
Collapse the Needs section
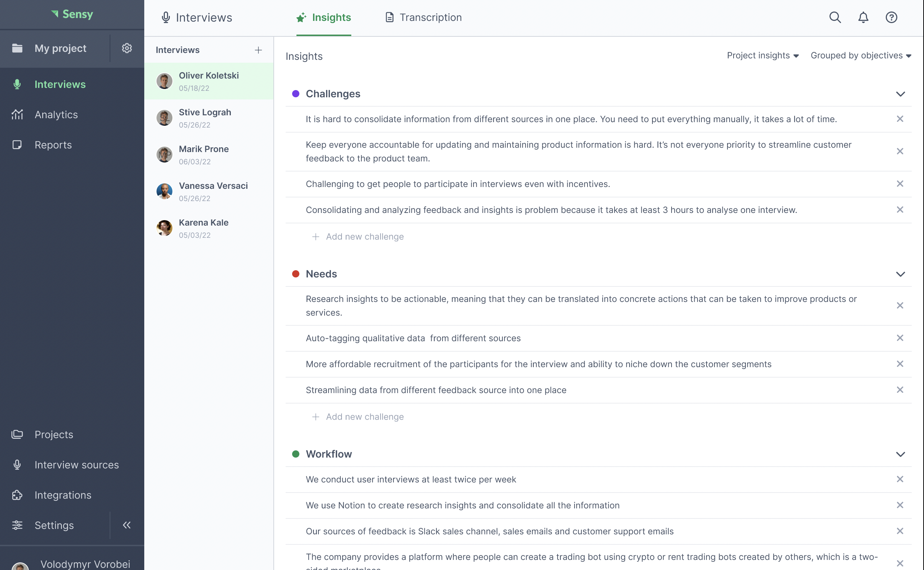pos(901,274)
